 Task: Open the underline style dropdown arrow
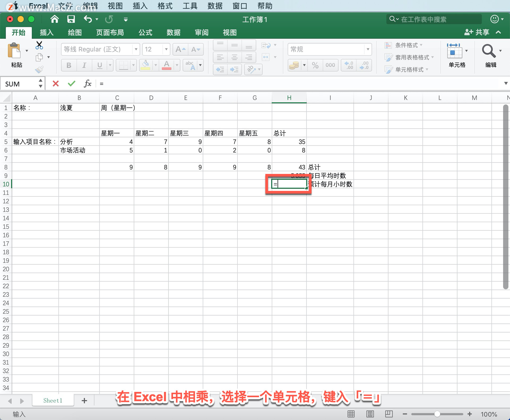110,65
